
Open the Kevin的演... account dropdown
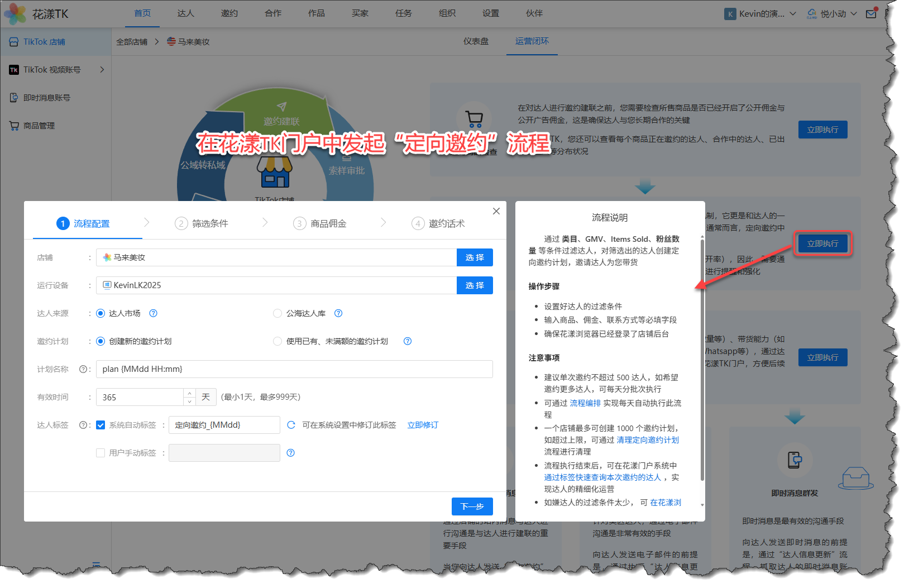point(760,14)
